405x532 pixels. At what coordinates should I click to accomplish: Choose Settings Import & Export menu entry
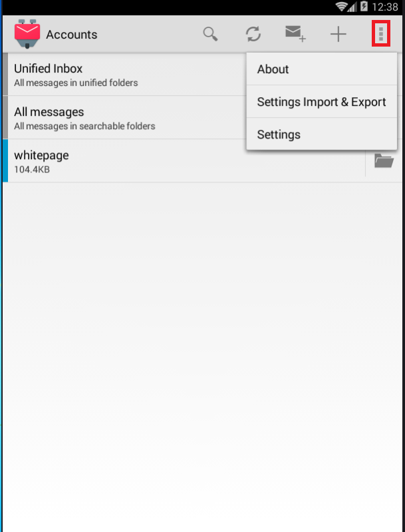[322, 102]
